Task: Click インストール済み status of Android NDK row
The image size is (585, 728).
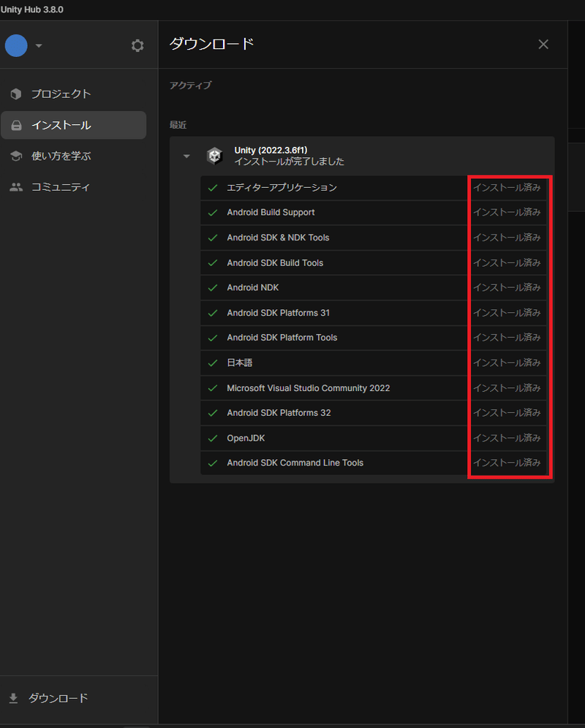Action: point(507,287)
